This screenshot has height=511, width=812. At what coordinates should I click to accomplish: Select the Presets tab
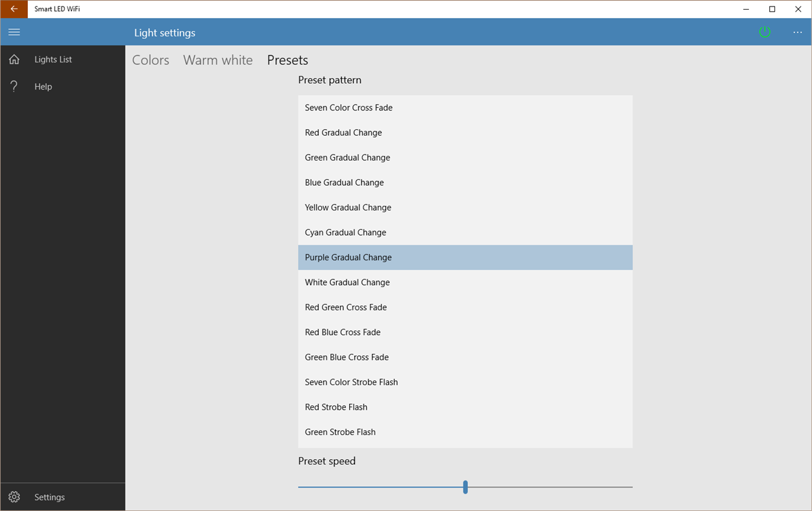tap(288, 60)
